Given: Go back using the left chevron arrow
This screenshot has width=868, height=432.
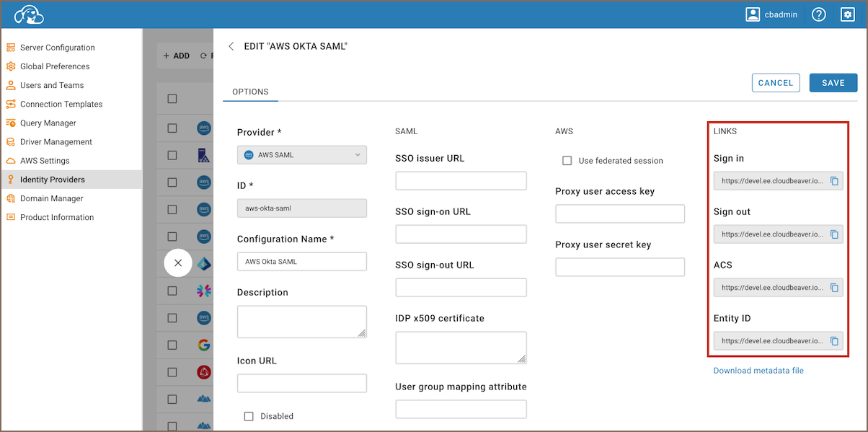Looking at the screenshot, I should click(231, 46).
